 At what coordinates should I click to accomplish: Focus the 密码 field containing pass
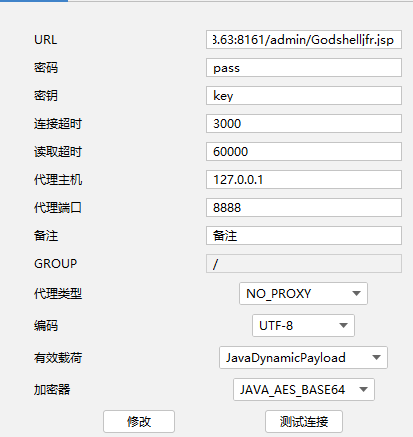click(304, 68)
